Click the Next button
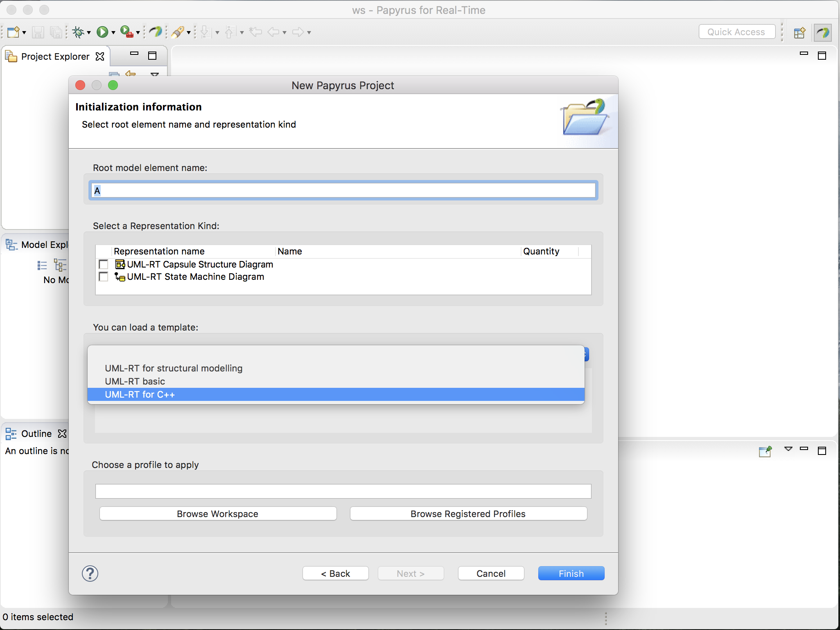 click(x=411, y=574)
